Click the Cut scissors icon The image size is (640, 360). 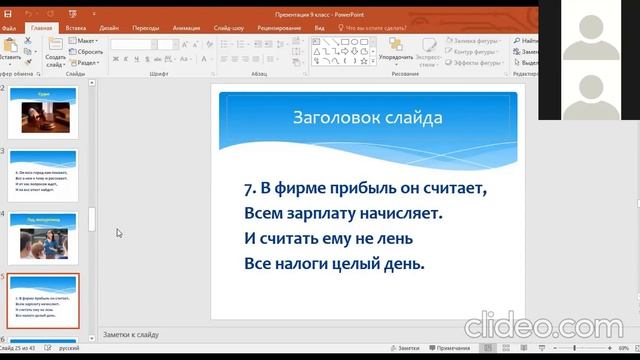28,40
